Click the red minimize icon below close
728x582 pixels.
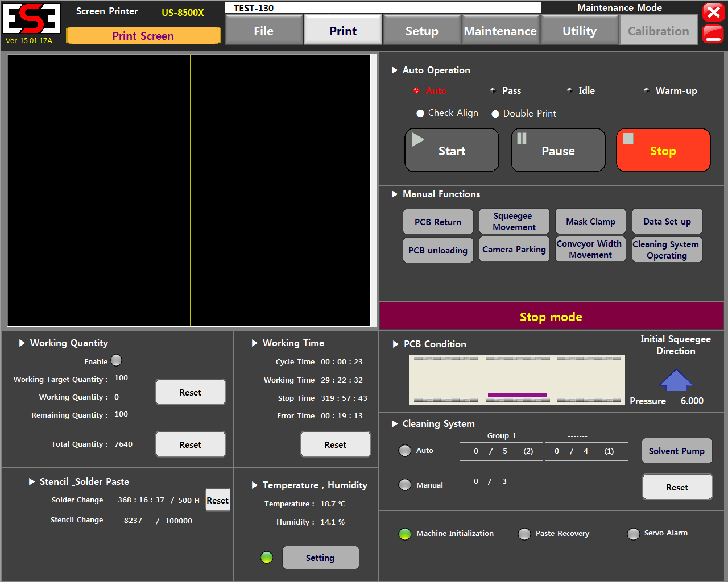pos(713,34)
